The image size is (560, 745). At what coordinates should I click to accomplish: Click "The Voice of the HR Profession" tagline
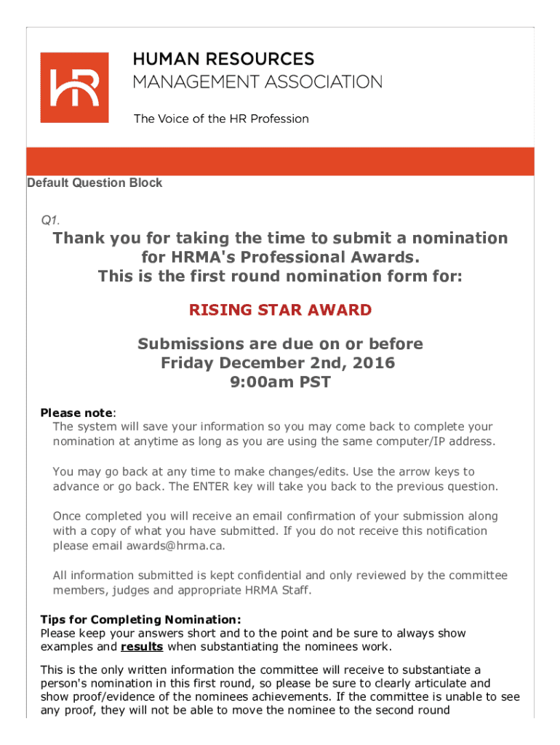pyautogui.click(x=220, y=119)
